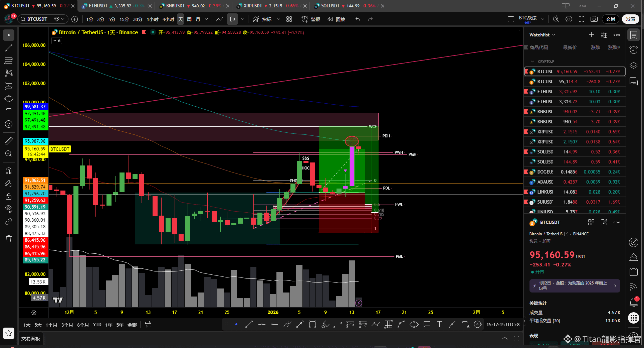Collapse the bottom trading panel chevron
The width and height of the screenshot is (644, 348).
tap(504, 339)
